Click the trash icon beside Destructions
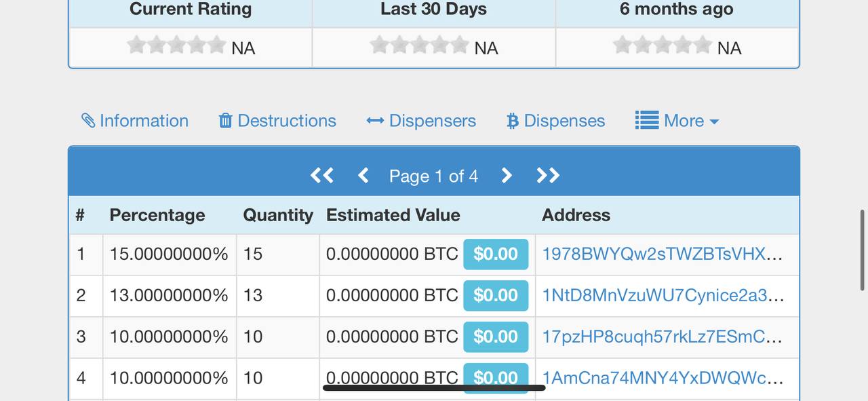Image resolution: width=868 pixels, height=401 pixels. [226, 121]
